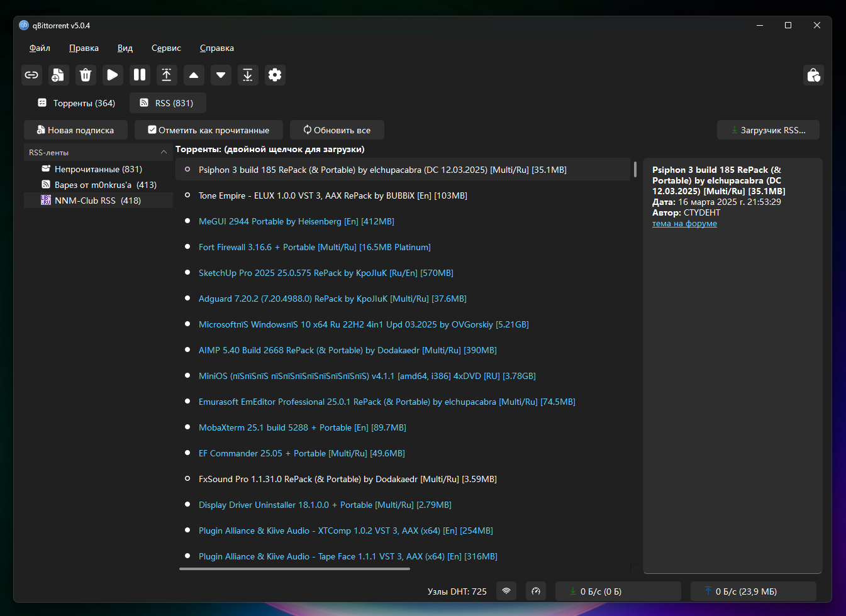Select AIMP 5.40 Build 2668 entry

pyautogui.click(x=403, y=350)
